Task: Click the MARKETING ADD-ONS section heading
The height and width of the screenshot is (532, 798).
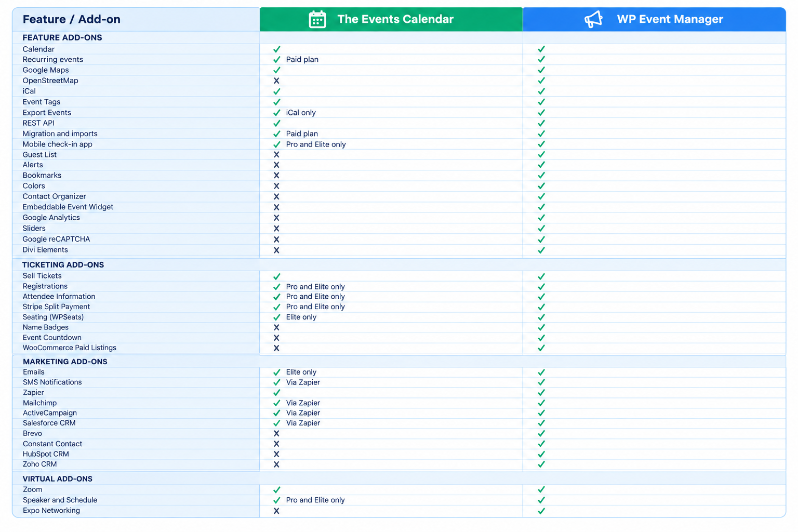Action: [x=65, y=362]
